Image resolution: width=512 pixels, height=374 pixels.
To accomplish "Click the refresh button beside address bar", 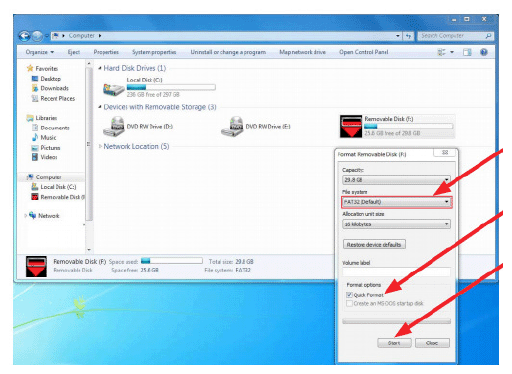I will click(409, 36).
